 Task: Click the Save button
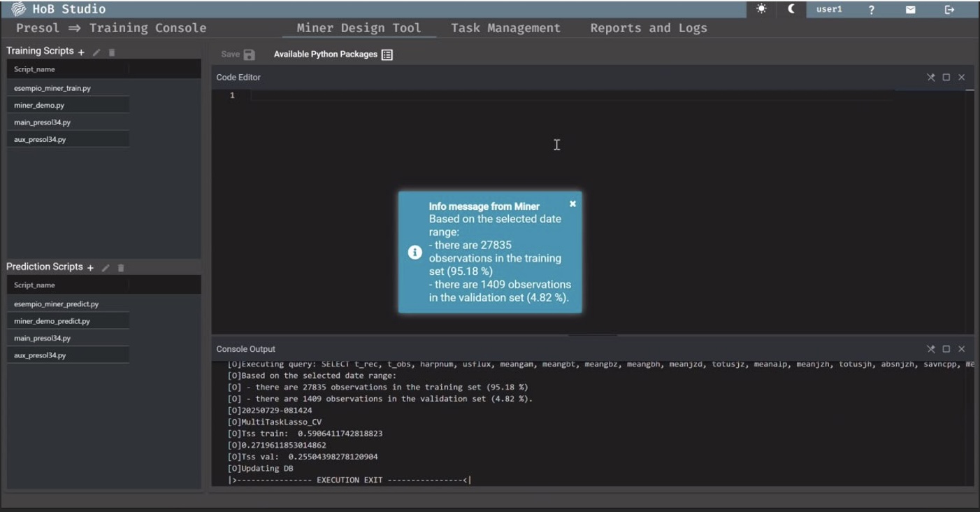coord(238,55)
